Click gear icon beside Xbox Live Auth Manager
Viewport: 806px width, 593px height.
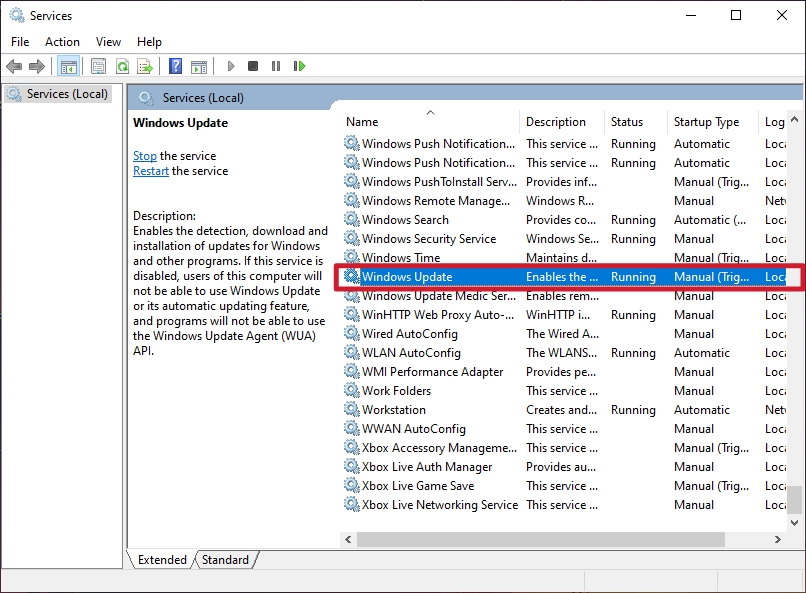351,467
